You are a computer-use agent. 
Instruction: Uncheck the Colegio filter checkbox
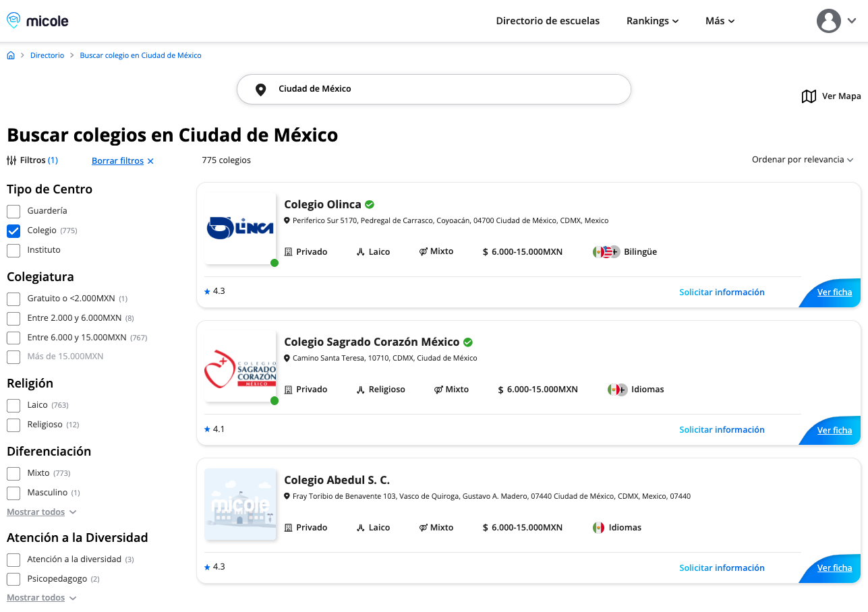pos(13,231)
